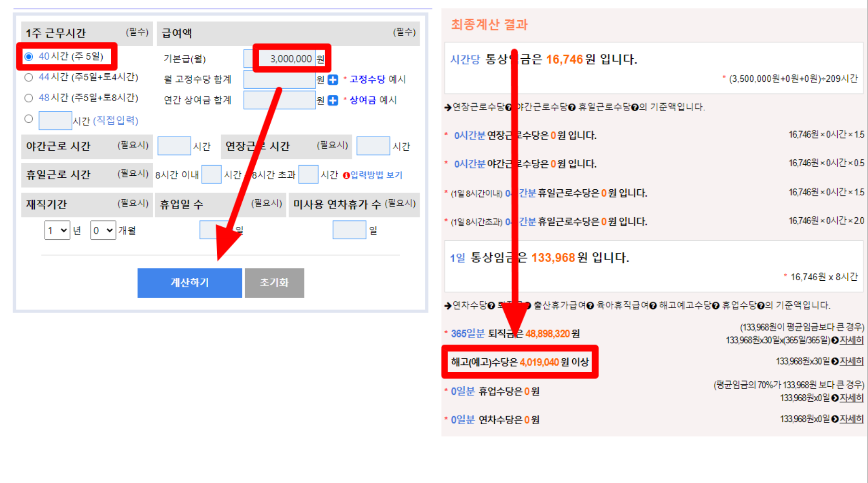Click the red 입력방법 보기 info icon
The image size is (868, 483).
[346, 175]
